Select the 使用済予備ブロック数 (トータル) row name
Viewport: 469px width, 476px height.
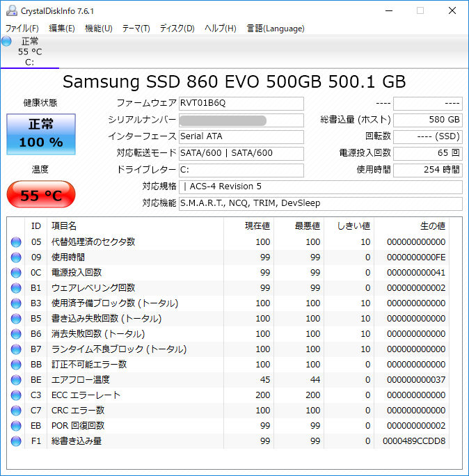click(x=115, y=303)
